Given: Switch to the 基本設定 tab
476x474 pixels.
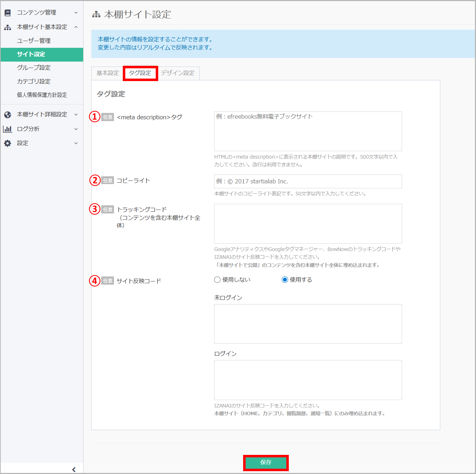Looking at the screenshot, I should (108, 73).
